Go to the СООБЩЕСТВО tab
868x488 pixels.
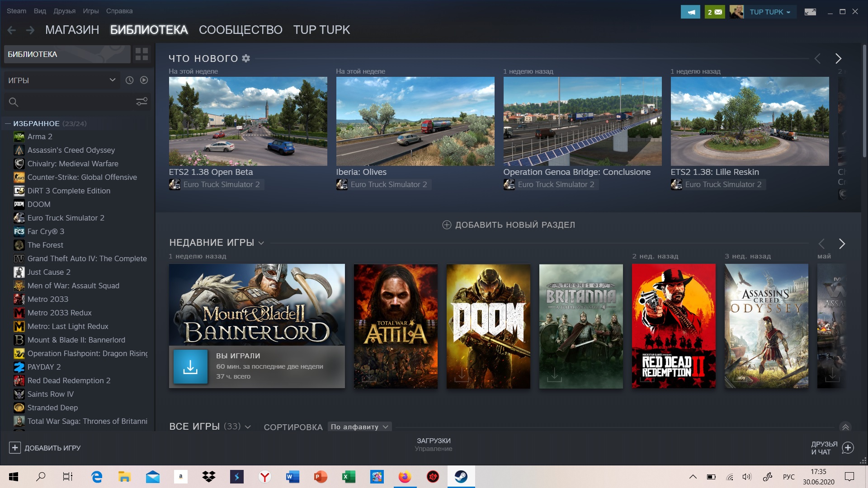(x=241, y=30)
